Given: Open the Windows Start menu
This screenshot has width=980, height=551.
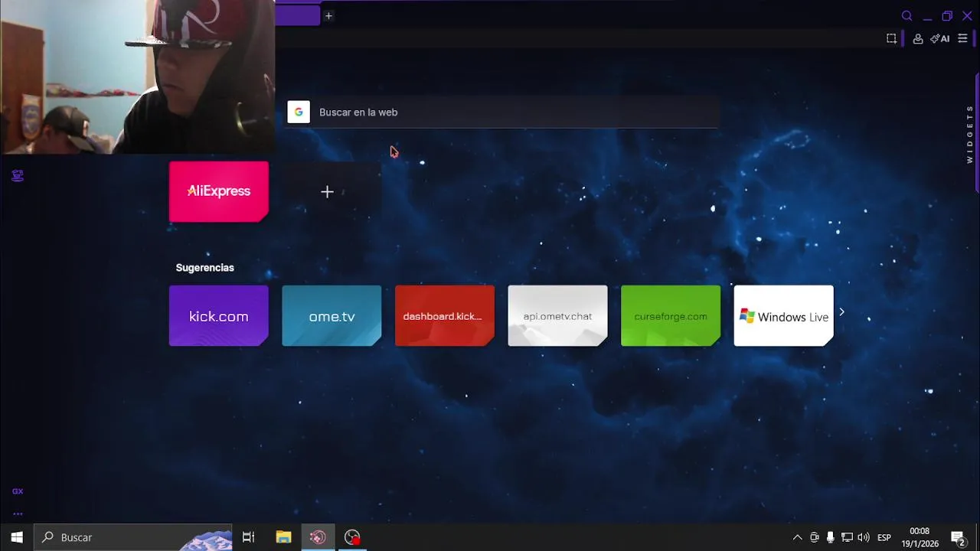Looking at the screenshot, I should click(17, 537).
